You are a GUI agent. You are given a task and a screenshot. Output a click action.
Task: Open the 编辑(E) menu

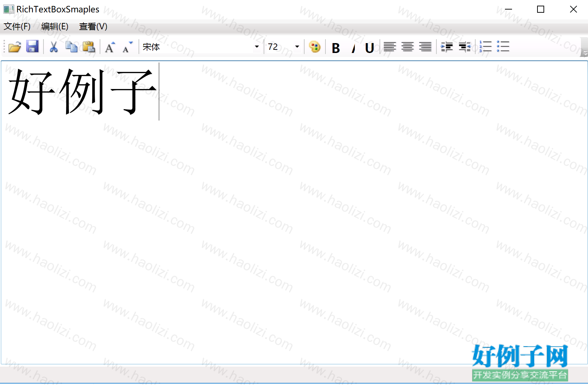click(x=55, y=26)
